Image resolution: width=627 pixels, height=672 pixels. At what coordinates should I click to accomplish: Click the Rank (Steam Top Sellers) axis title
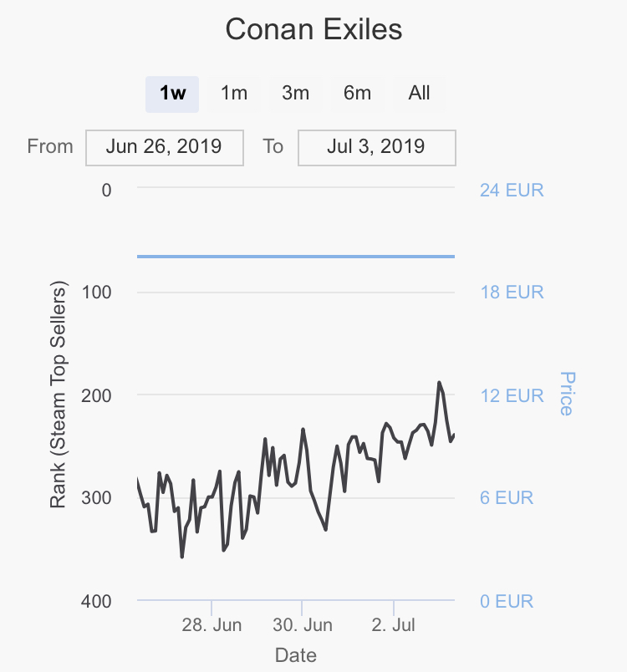(58, 395)
